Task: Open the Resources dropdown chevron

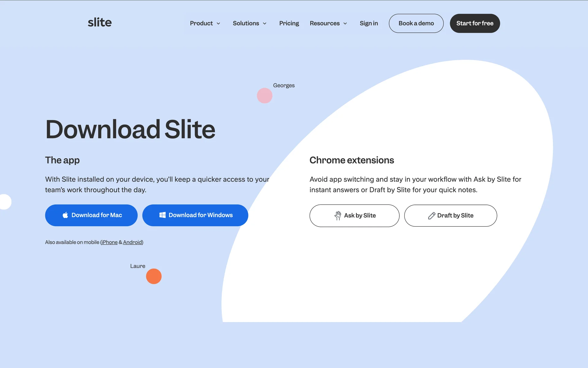Action: 345,24
